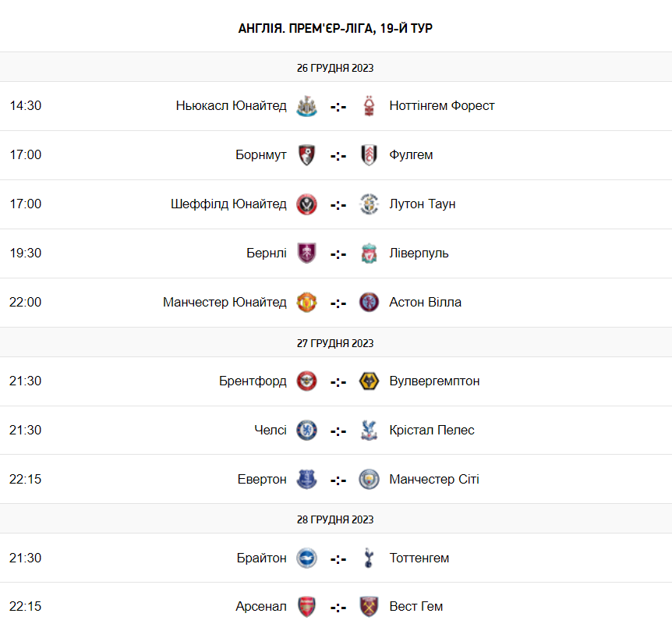Click the Брайтон vs Тоттенгем score placeholder
The height and width of the screenshot is (631, 672).
pyautogui.click(x=338, y=559)
